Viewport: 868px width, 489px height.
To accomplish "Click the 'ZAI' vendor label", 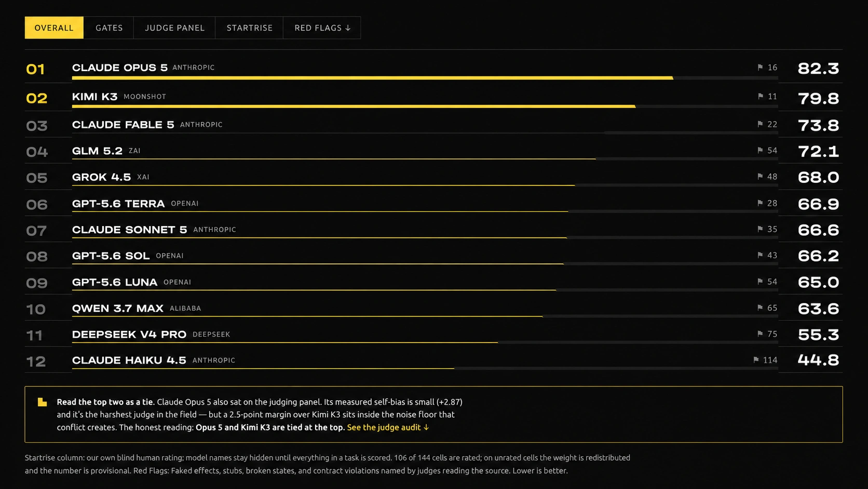I will [134, 151].
